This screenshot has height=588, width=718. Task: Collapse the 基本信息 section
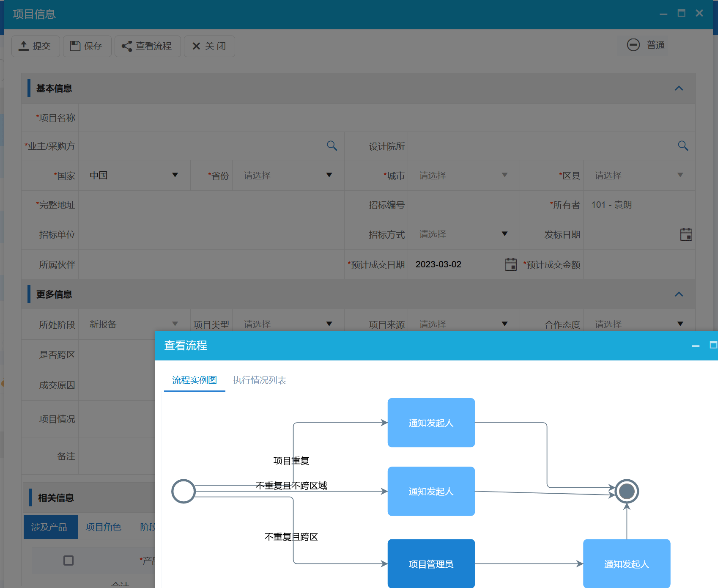679,88
